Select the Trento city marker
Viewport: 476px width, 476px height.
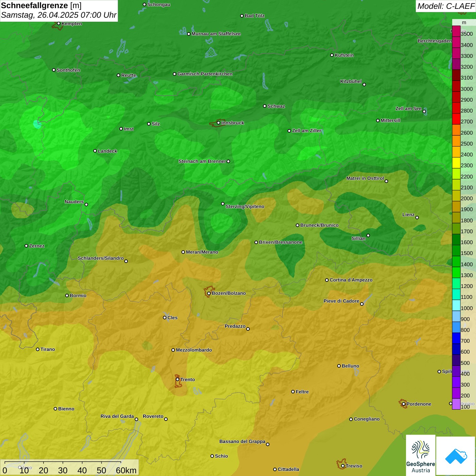[x=177, y=379]
